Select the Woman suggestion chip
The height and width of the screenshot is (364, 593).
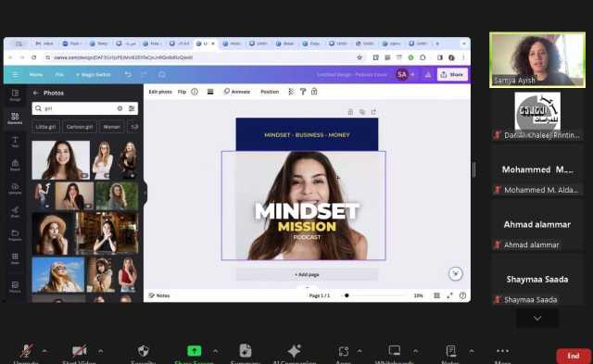click(x=112, y=127)
